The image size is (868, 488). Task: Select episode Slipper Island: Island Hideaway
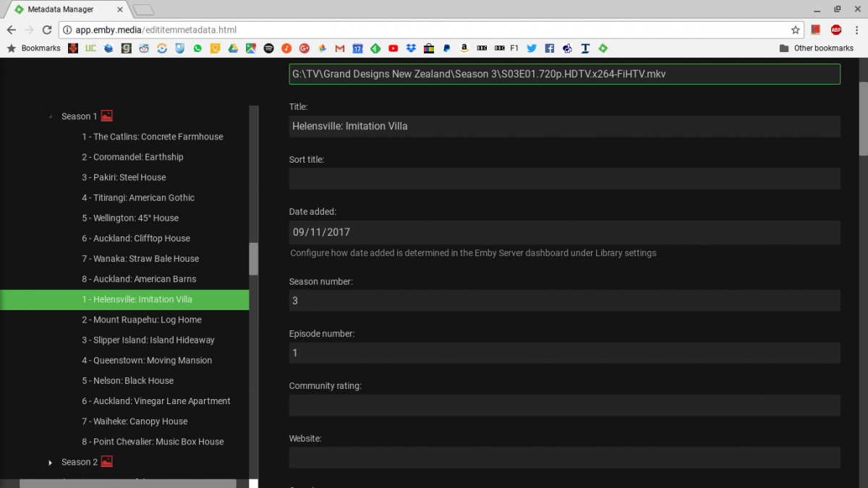pos(148,340)
